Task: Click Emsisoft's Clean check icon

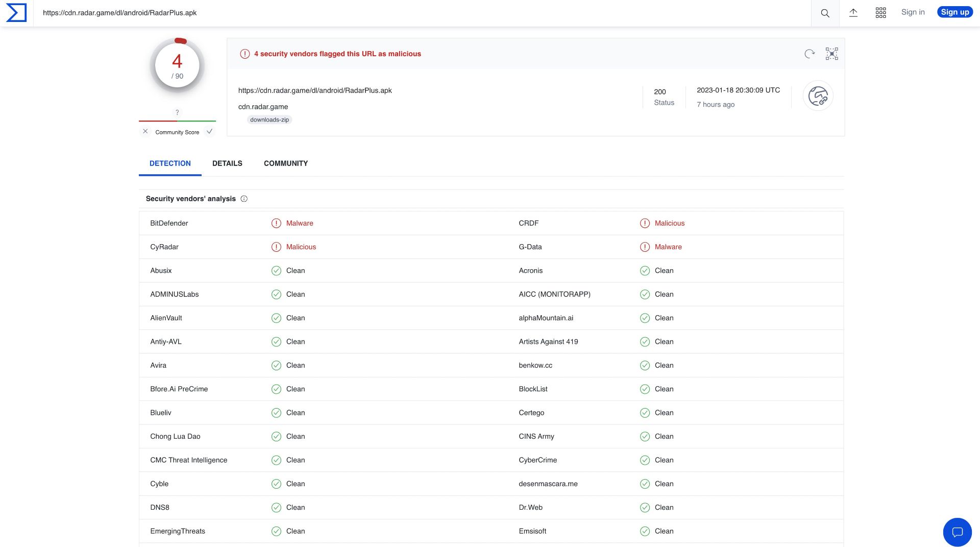Action: click(645, 531)
